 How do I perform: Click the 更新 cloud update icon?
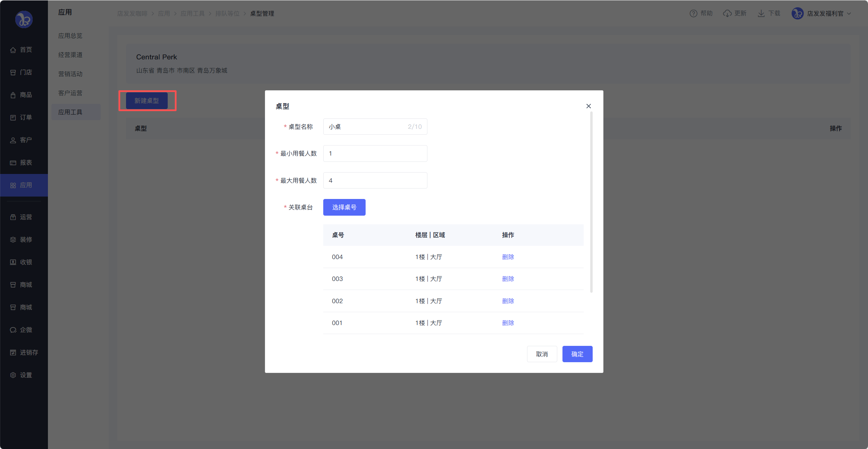727,14
